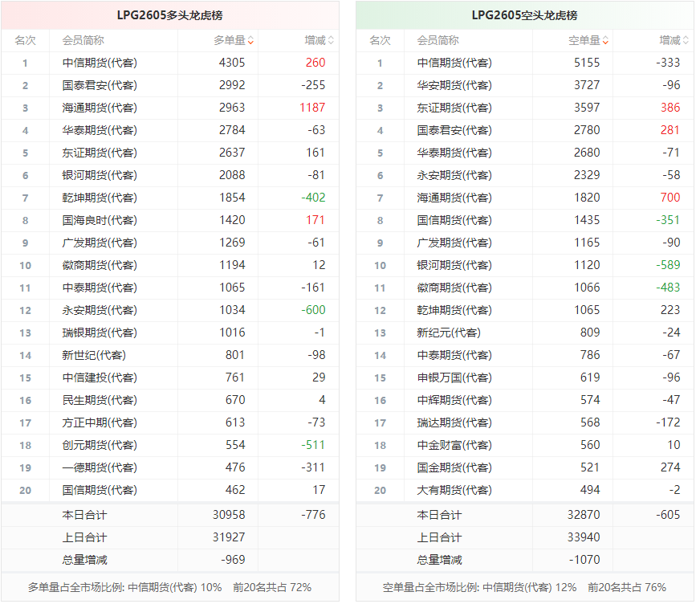Click 空单量占全市场比例 footer text
Image resolution: width=700 pixels, height=604 pixels.
(x=524, y=587)
